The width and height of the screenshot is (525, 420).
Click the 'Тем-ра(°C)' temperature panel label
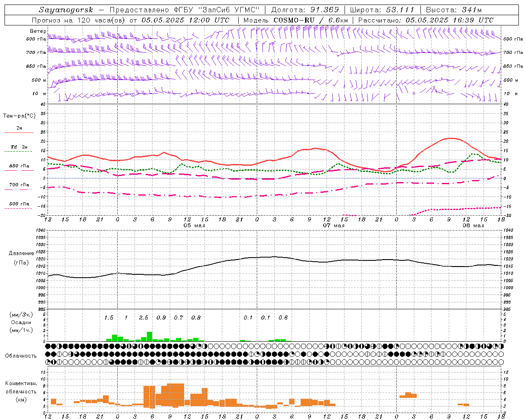click(19, 116)
